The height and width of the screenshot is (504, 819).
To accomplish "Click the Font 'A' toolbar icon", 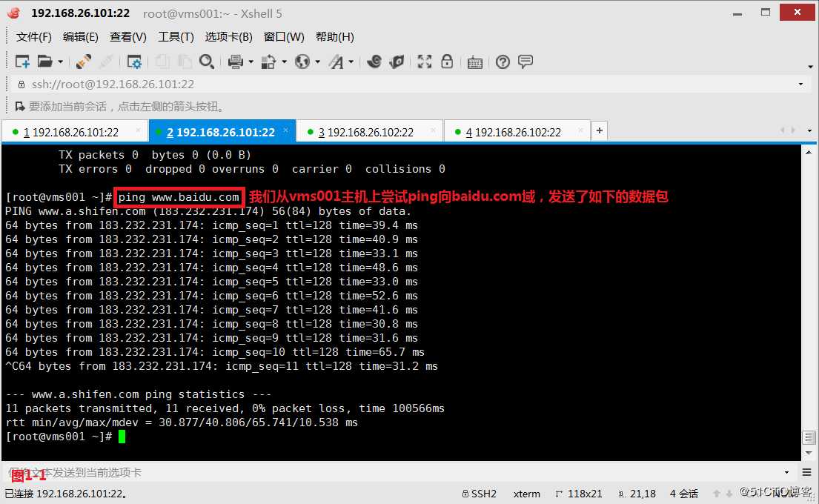I will coord(336,62).
